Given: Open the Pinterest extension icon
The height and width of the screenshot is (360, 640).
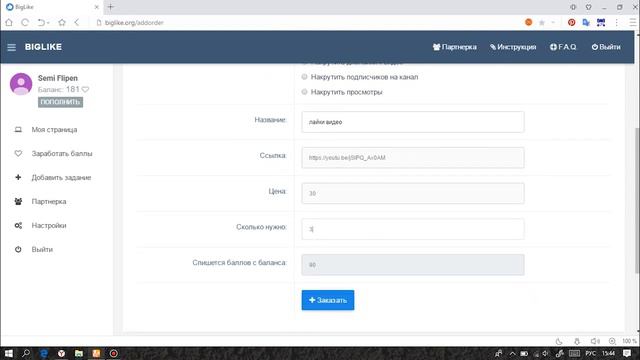Looking at the screenshot, I should tap(571, 22).
